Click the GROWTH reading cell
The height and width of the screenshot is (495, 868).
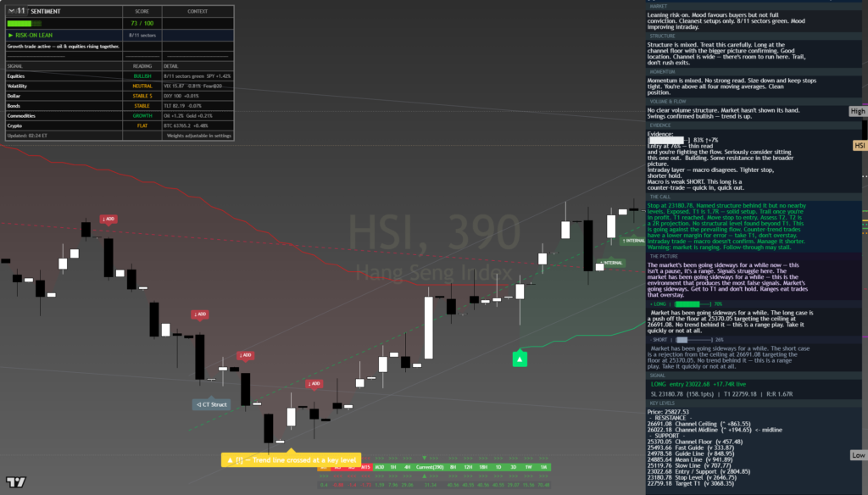142,116
